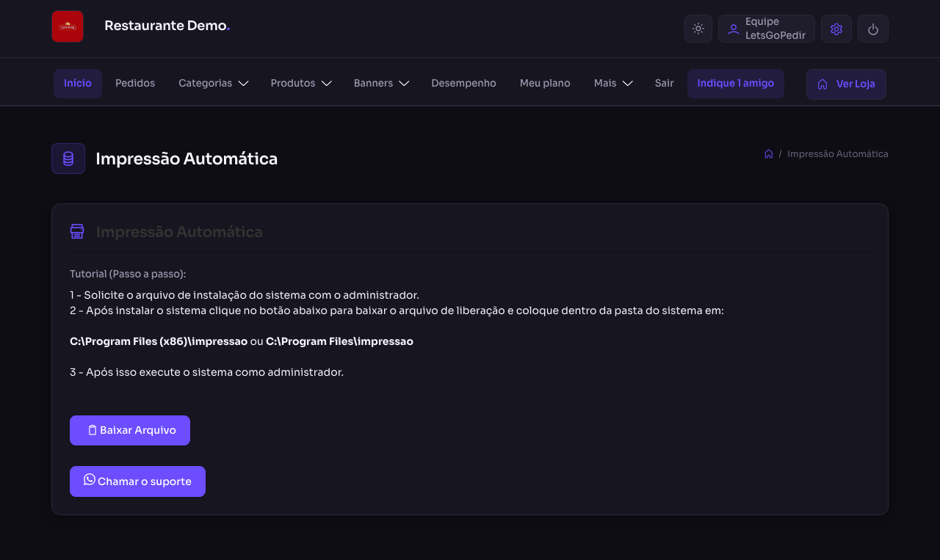Viewport: 940px width, 560px height.
Task: Go to the Pedidos menu item
Action: point(135,84)
